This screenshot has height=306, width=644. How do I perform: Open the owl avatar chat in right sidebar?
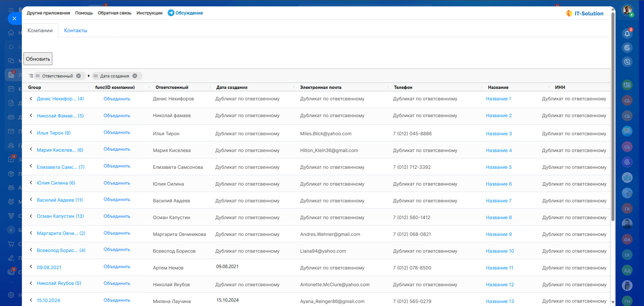pos(627,286)
